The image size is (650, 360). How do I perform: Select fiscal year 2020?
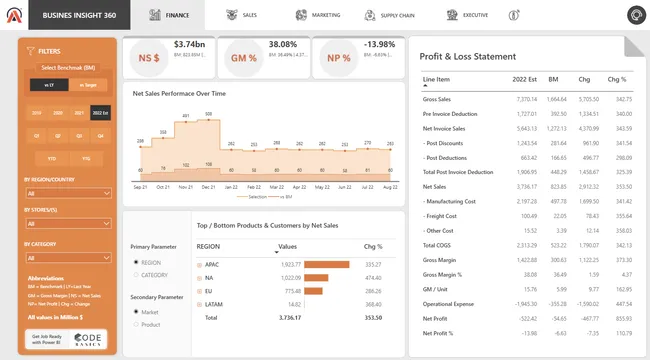tap(58, 113)
